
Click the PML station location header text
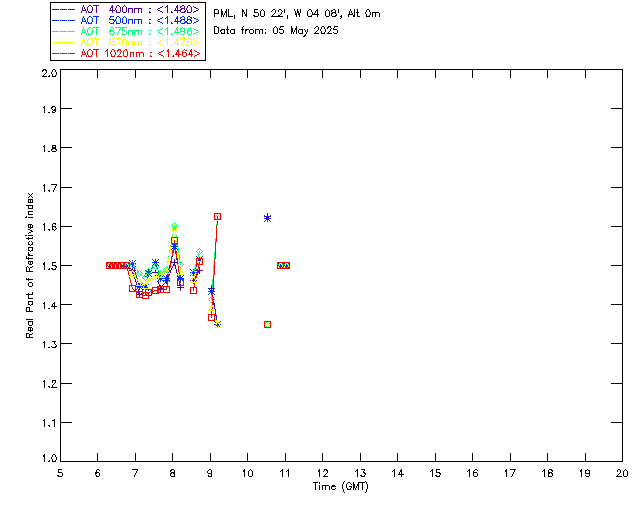[297, 14]
